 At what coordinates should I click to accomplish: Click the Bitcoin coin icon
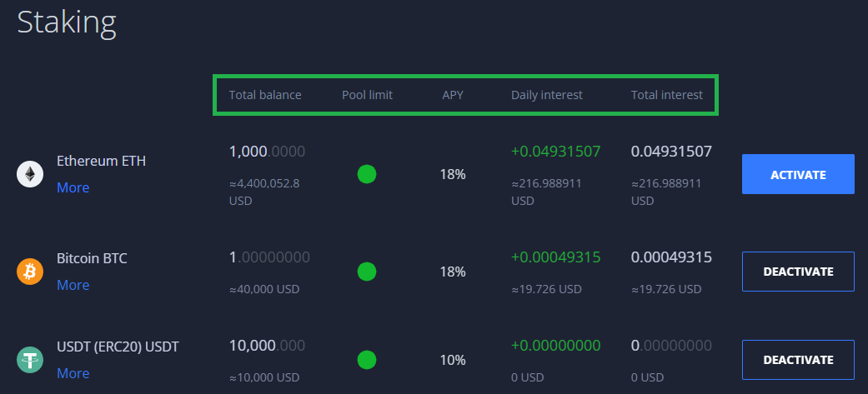pos(30,272)
